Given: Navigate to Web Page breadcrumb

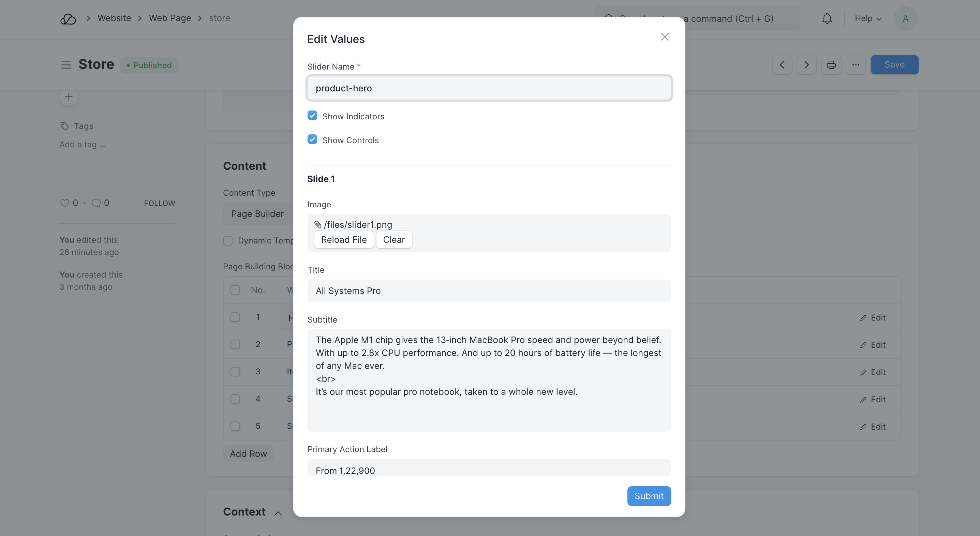Looking at the screenshot, I should pyautogui.click(x=170, y=18).
